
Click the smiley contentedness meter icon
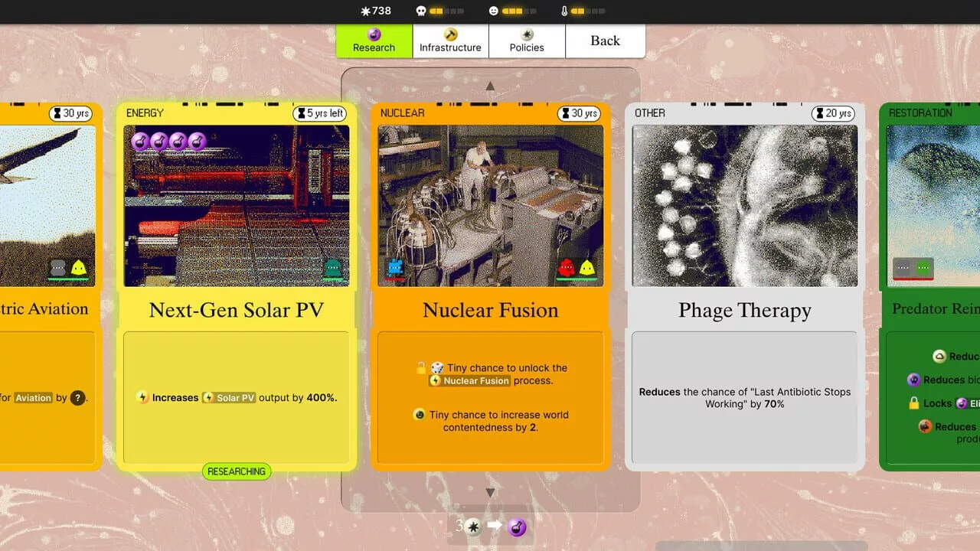tap(494, 11)
